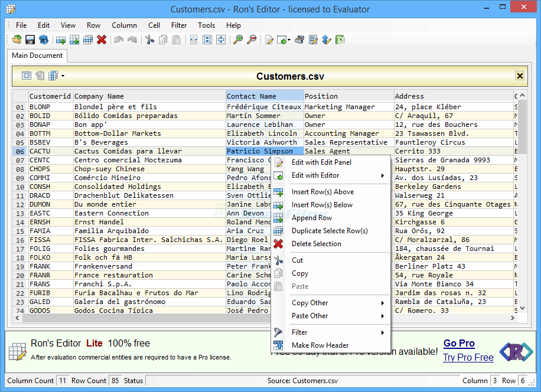Image resolution: width=541 pixels, height=392 pixels.
Task: Shrink row height with inward arrows icon
Action: tap(221, 40)
